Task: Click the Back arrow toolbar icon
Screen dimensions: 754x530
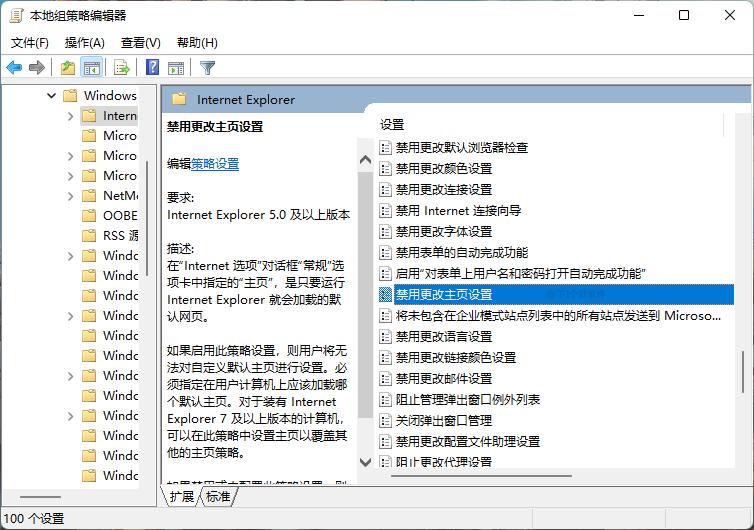Action: pos(14,68)
